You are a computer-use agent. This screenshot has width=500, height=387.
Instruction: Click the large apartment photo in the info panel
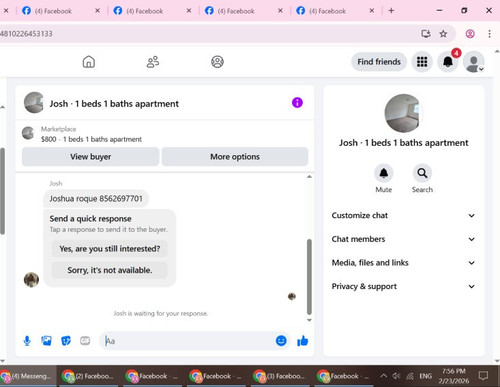[403, 113]
